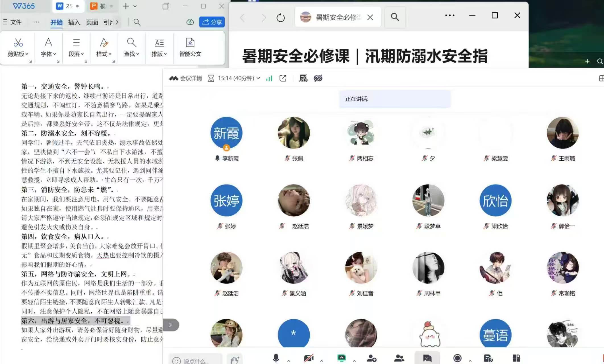This screenshot has width=604, height=364.
Task: Expand the 查找 find dropdown
Action: pyautogui.click(x=131, y=47)
